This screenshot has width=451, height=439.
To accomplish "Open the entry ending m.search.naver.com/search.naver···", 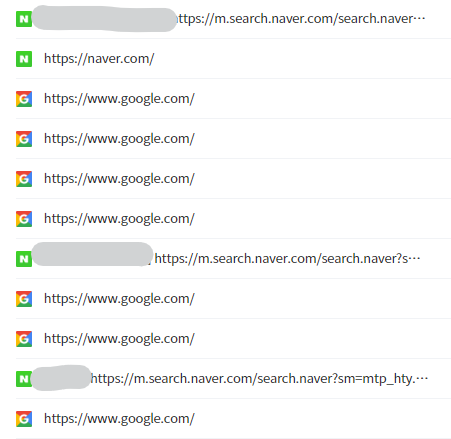I will pyautogui.click(x=301, y=19).
